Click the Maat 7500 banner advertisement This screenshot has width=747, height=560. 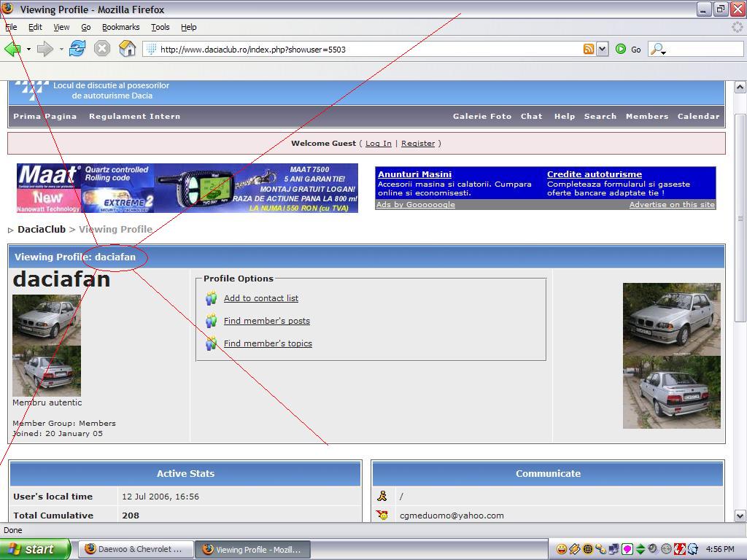187,188
